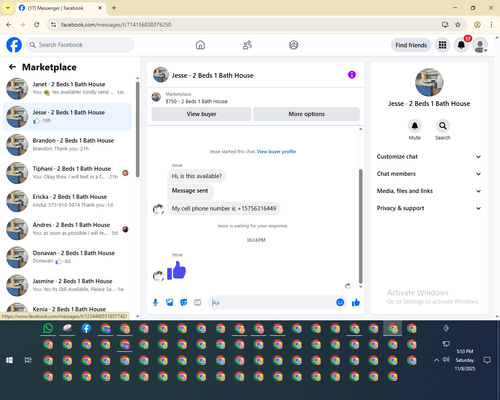Open the Facebook menu grid icon
The height and width of the screenshot is (400, 500).
coord(442,45)
